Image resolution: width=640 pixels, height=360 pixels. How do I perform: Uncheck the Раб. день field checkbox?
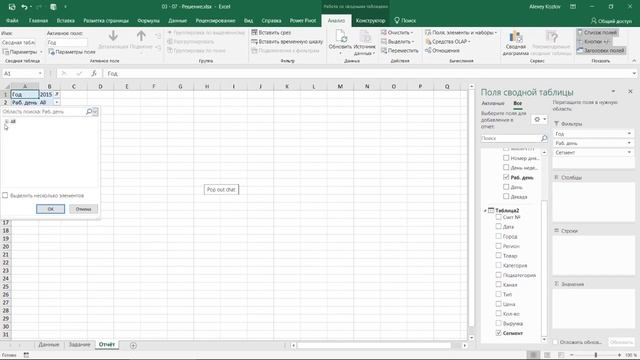point(506,177)
